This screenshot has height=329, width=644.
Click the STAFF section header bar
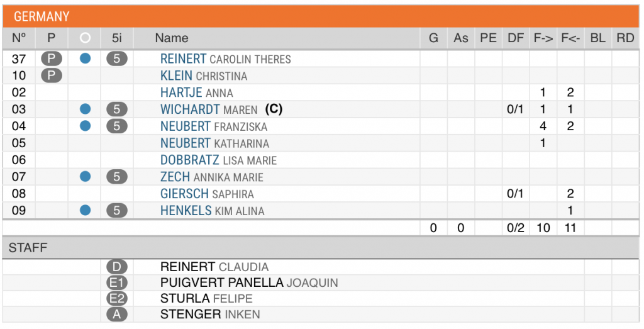[x=321, y=248]
